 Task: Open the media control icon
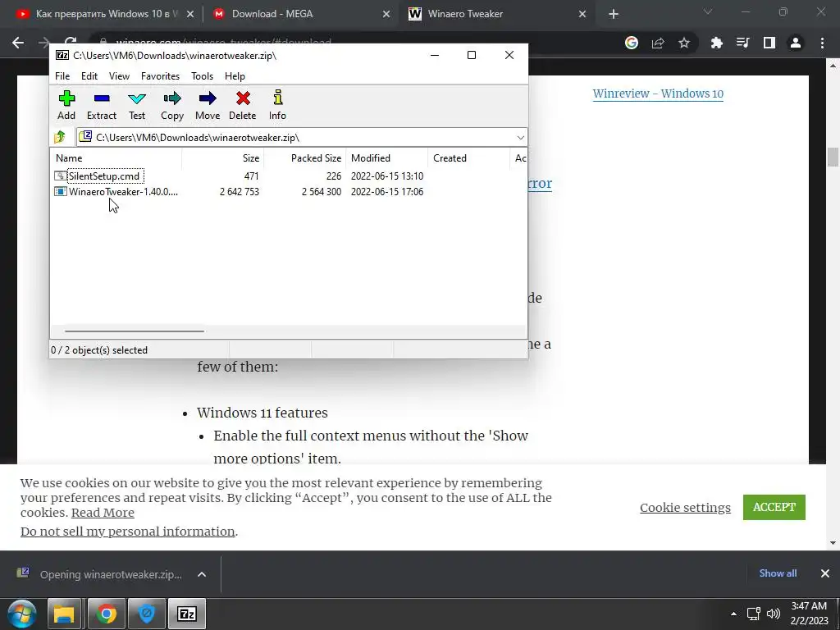(743, 43)
